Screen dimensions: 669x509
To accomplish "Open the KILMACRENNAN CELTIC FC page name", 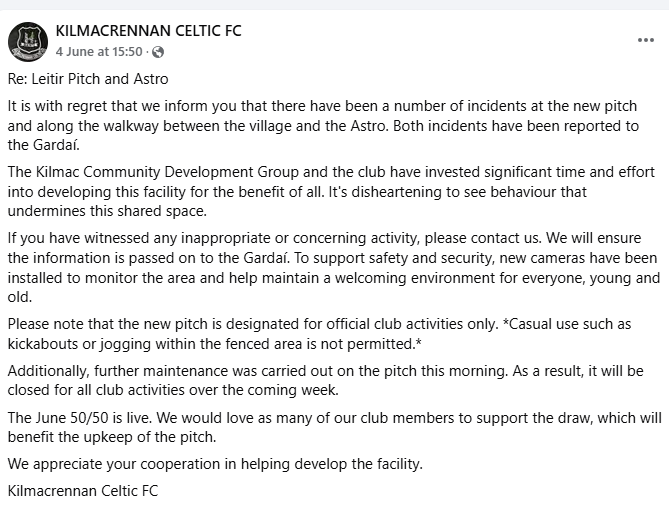I will pos(149,31).
